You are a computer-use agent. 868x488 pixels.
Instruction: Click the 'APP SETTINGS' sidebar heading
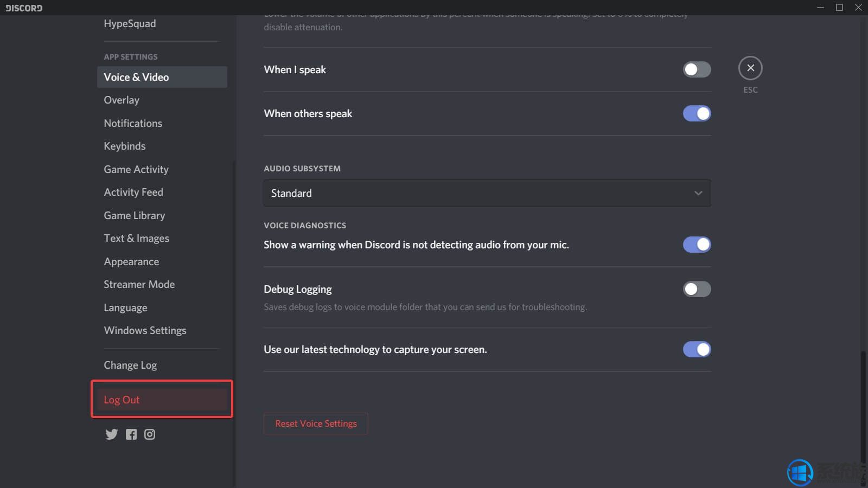click(131, 57)
